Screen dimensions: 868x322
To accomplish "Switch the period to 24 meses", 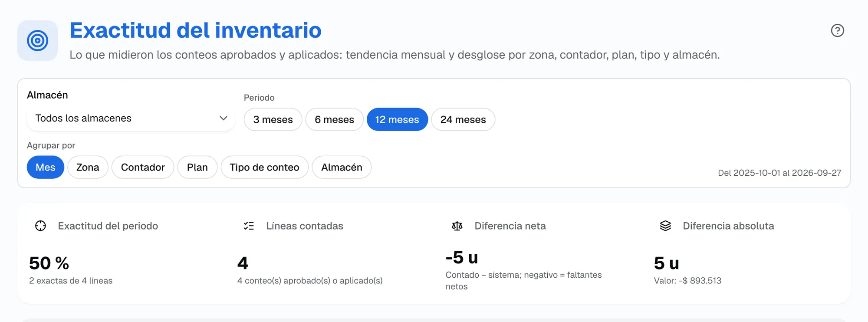I will pos(463,119).
